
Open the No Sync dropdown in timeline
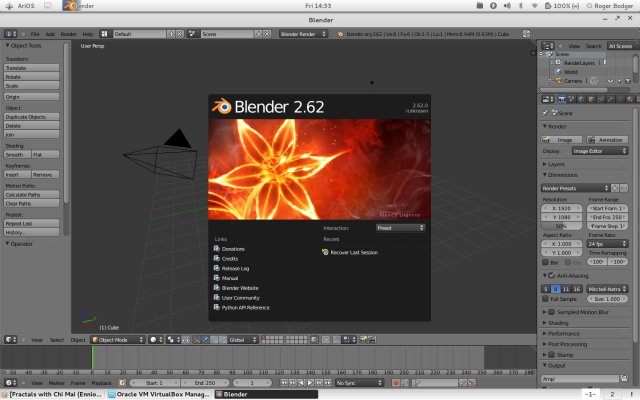click(360, 383)
